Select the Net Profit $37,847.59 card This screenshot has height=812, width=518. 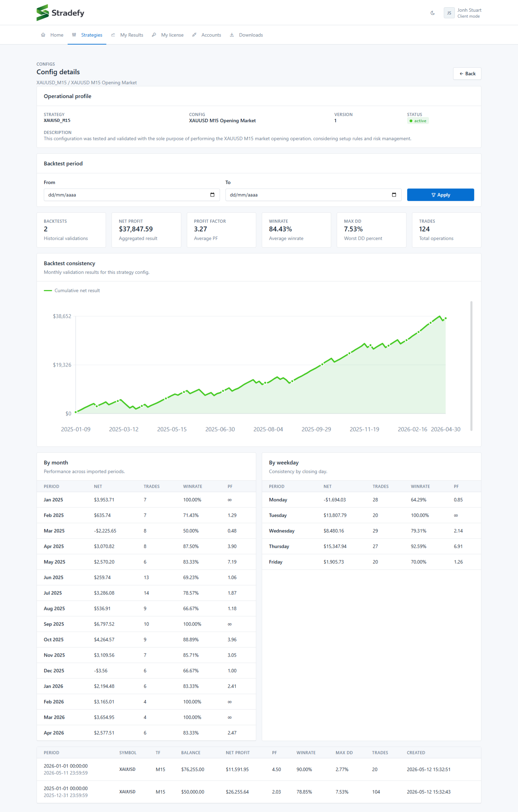146,230
